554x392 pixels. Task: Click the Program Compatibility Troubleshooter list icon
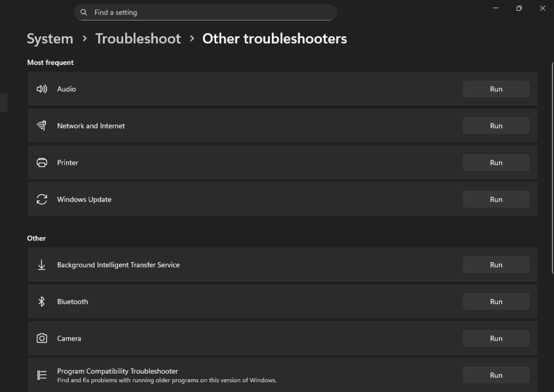point(42,375)
